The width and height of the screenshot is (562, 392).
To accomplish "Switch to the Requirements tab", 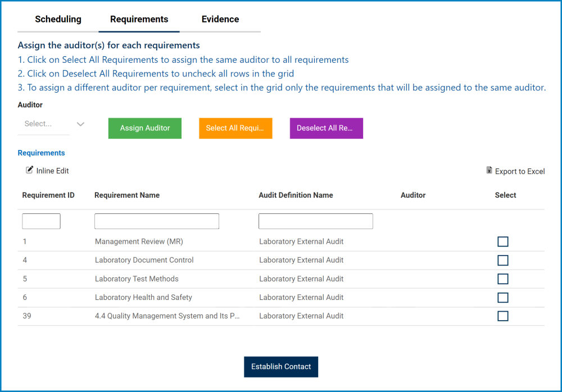I will coord(139,19).
